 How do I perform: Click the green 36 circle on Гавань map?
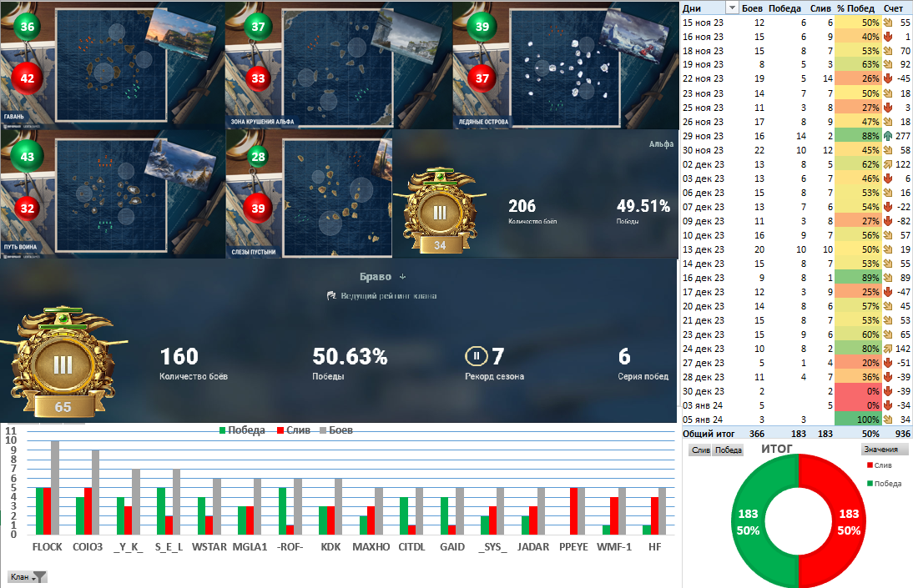point(28,26)
